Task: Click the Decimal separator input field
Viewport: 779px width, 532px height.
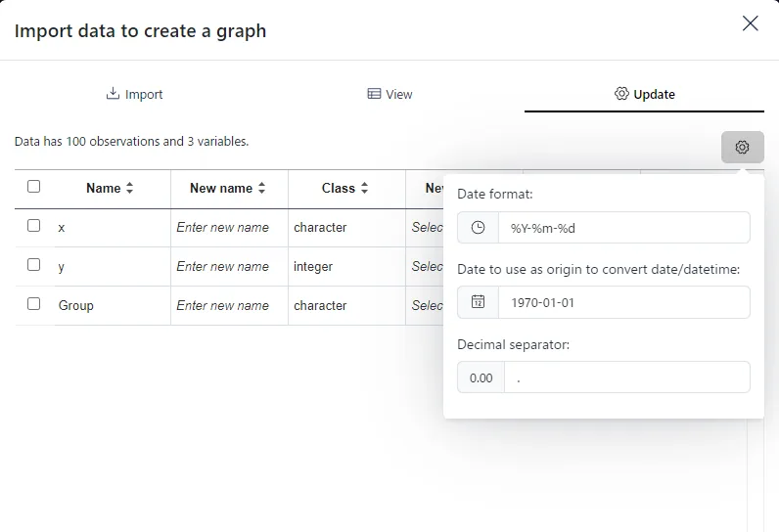Action: point(627,377)
